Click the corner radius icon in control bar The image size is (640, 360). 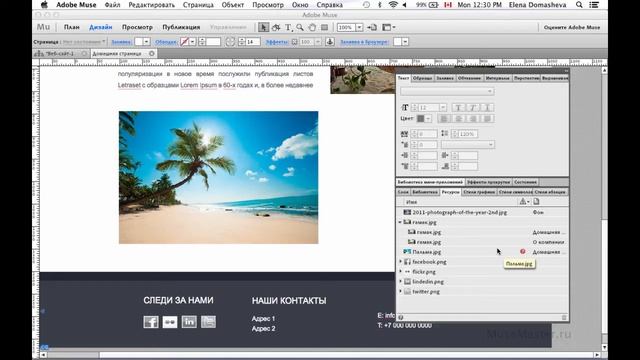click(x=230, y=42)
